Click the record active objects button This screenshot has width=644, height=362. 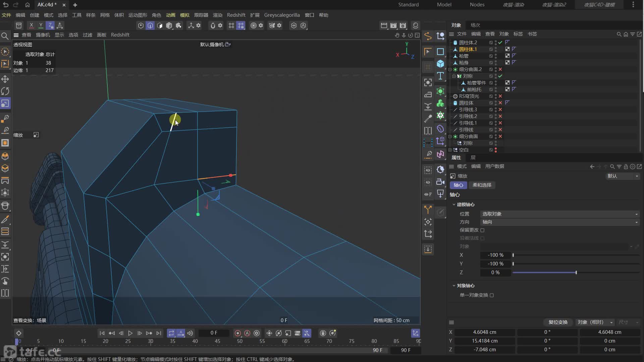click(238, 333)
